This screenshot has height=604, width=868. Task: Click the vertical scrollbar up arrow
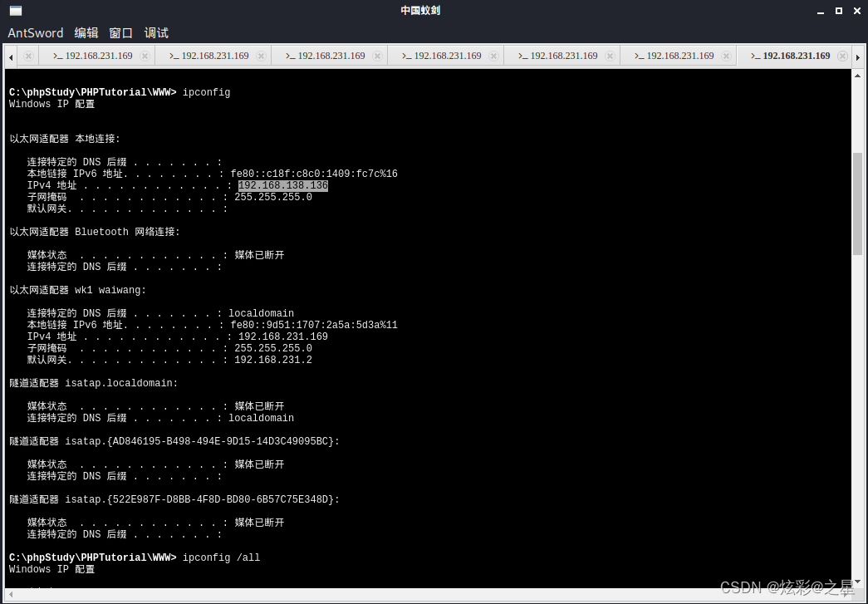(x=857, y=76)
